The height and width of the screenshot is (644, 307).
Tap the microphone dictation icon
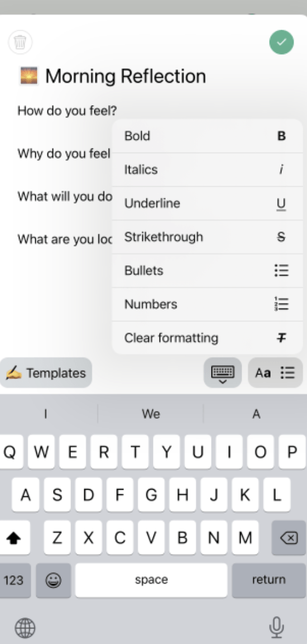(x=277, y=628)
